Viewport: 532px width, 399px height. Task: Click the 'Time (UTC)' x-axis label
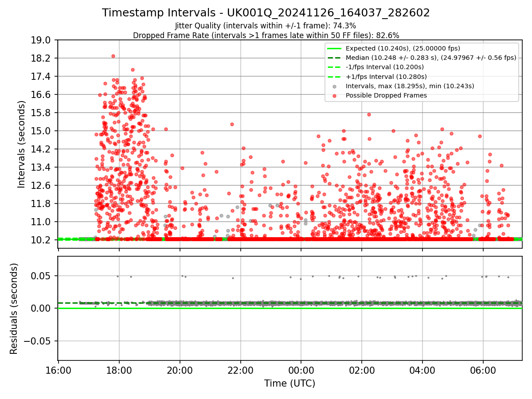pyautogui.click(x=290, y=383)
